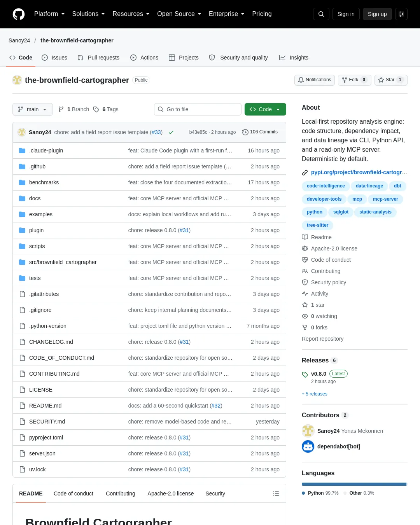Image resolution: width=420 pixels, height=525 pixels.
Task: Click the Sign up button
Action: (377, 14)
